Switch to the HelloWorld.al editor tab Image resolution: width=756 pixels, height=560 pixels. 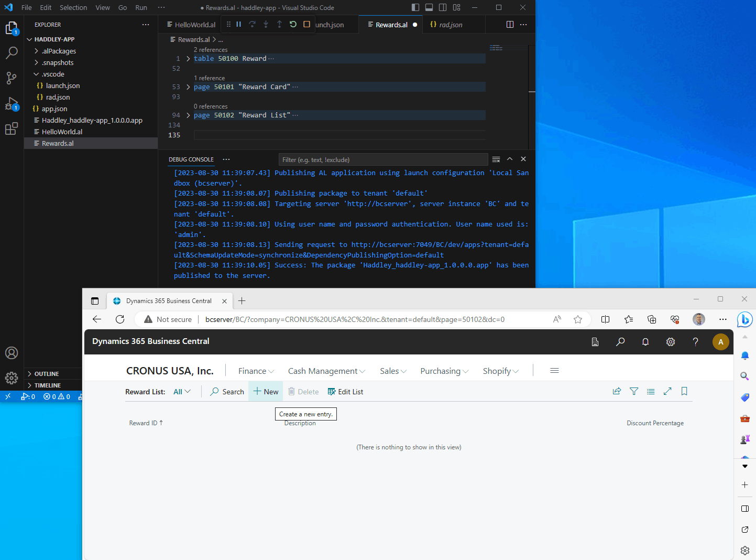click(x=192, y=25)
